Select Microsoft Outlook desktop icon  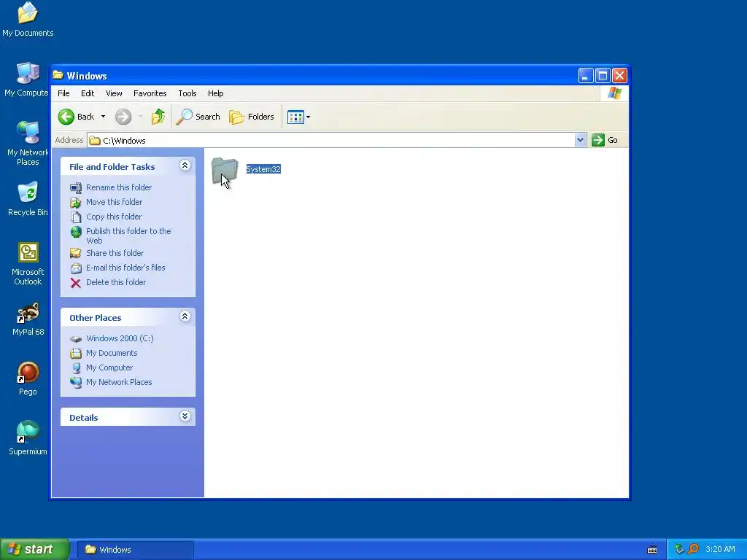28,264
